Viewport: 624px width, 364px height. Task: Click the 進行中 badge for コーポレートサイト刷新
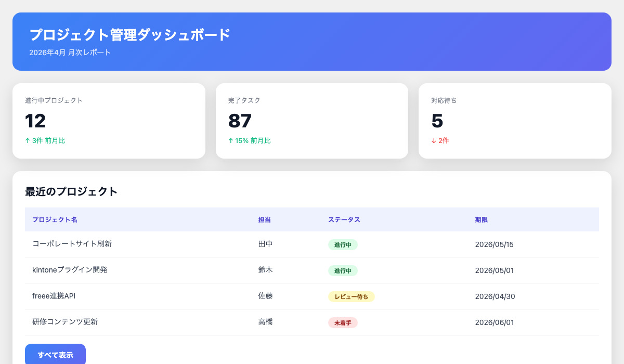point(343,244)
